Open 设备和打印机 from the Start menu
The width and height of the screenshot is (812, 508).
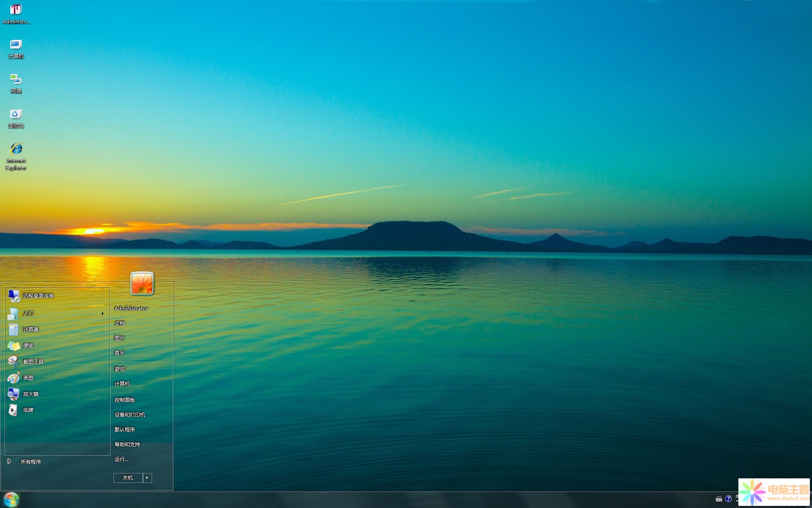point(130,414)
